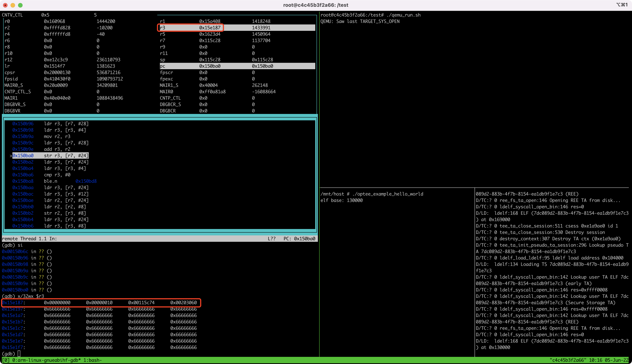The width and height of the screenshot is (632, 364).
Task: Click the final ') at 0x130000' log line
Action: coord(493,347)
